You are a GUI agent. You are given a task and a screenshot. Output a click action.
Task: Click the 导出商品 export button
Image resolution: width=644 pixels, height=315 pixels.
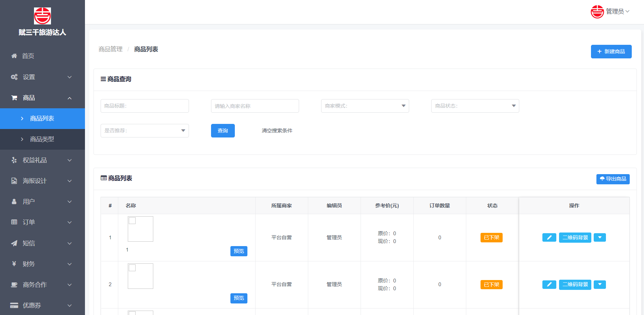point(613,179)
